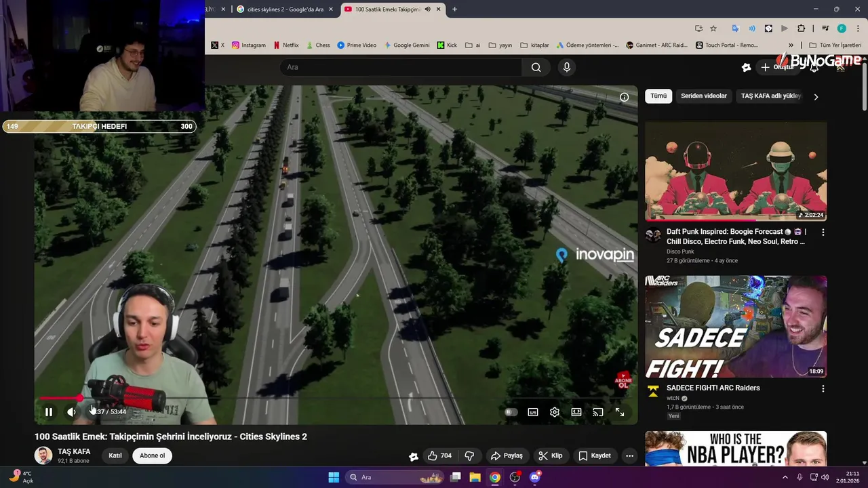The image size is (868, 488).
Task: Open more actions ellipsis under video
Action: (x=630, y=455)
